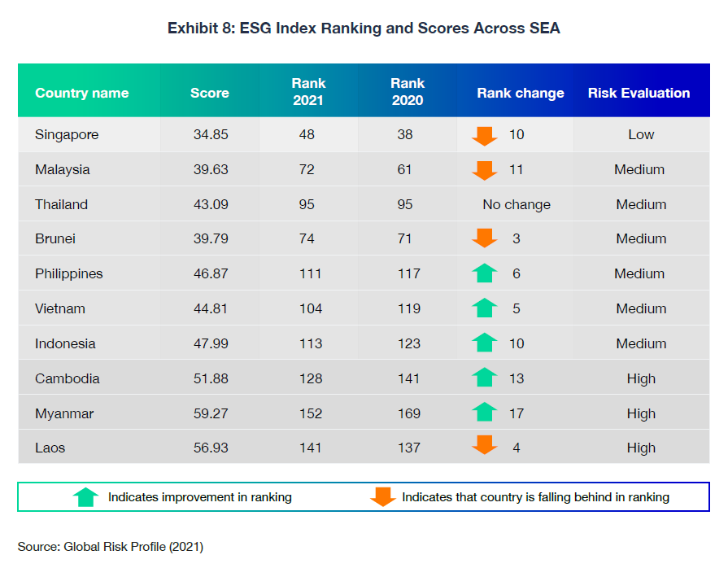The image size is (728, 568).
Task: Click the Exhibit 8 chart title
Action: [364, 28]
